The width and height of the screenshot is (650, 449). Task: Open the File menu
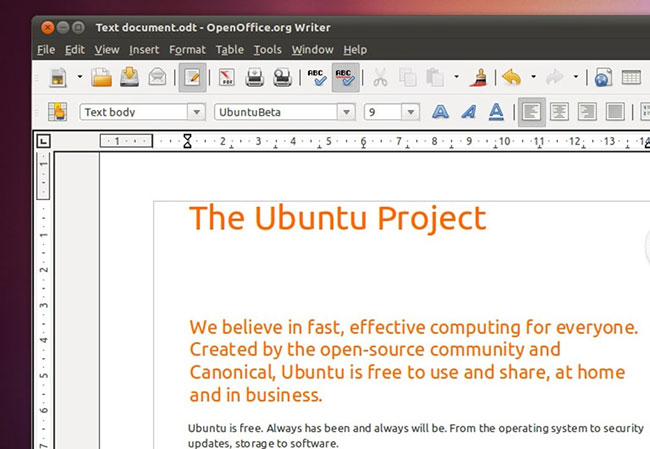[x=46, y=50]
